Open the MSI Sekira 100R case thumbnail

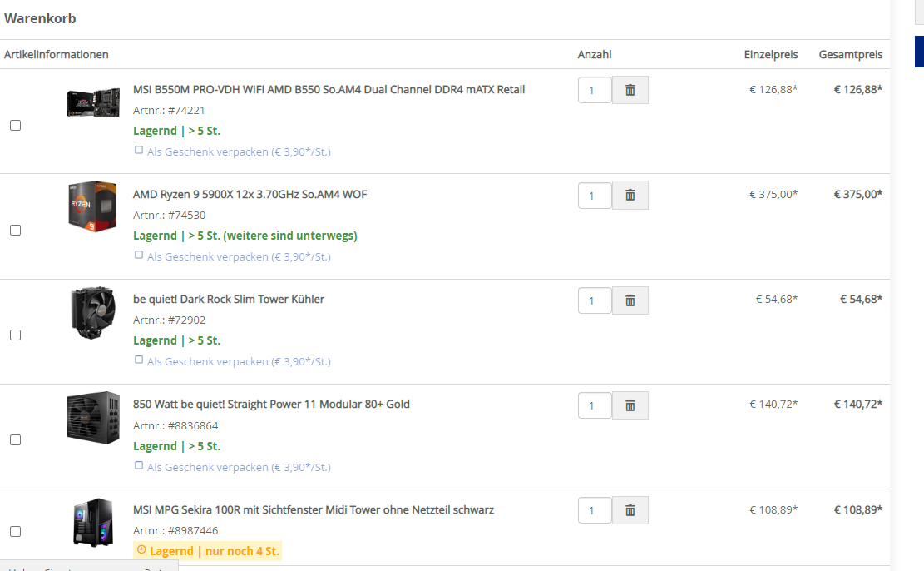pos(93,523)
